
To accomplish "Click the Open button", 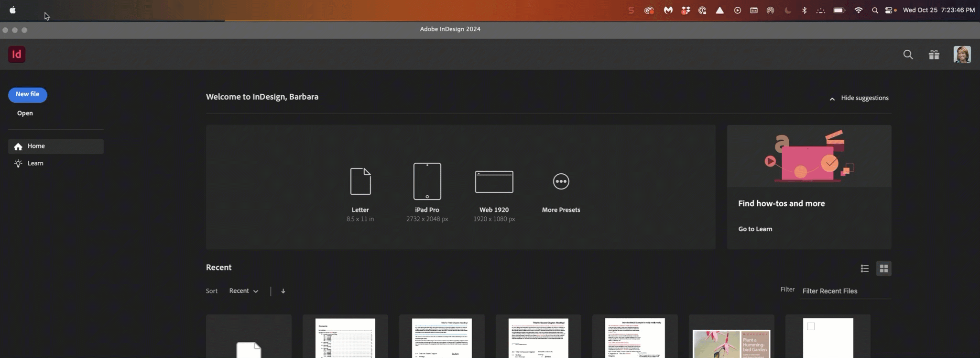I will (x=25, y=113).
